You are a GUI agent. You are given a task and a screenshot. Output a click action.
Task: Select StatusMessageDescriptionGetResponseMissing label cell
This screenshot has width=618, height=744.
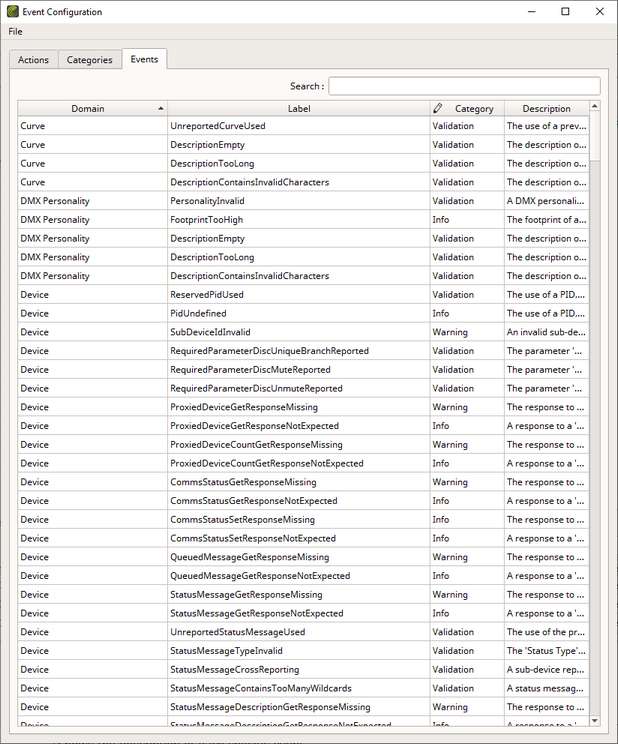299,707
